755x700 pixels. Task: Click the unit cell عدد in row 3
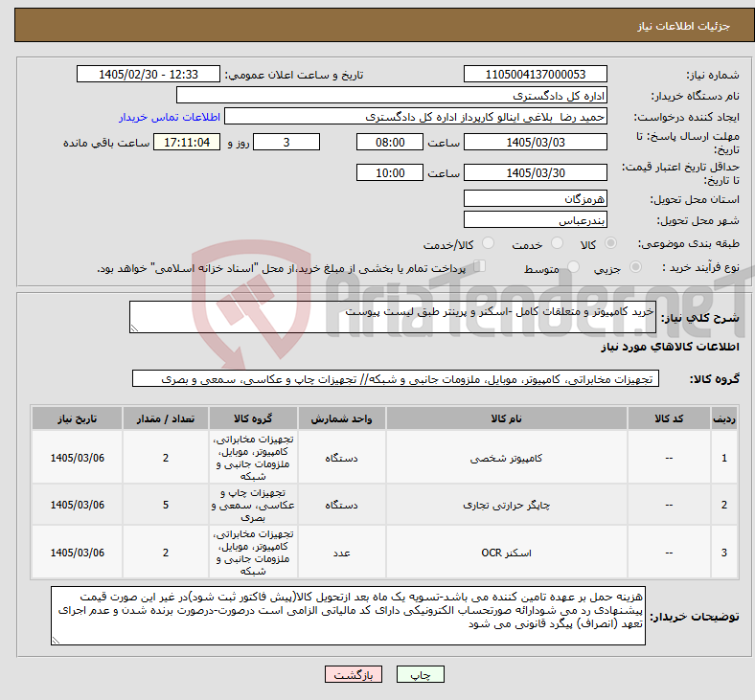point(341,553)
